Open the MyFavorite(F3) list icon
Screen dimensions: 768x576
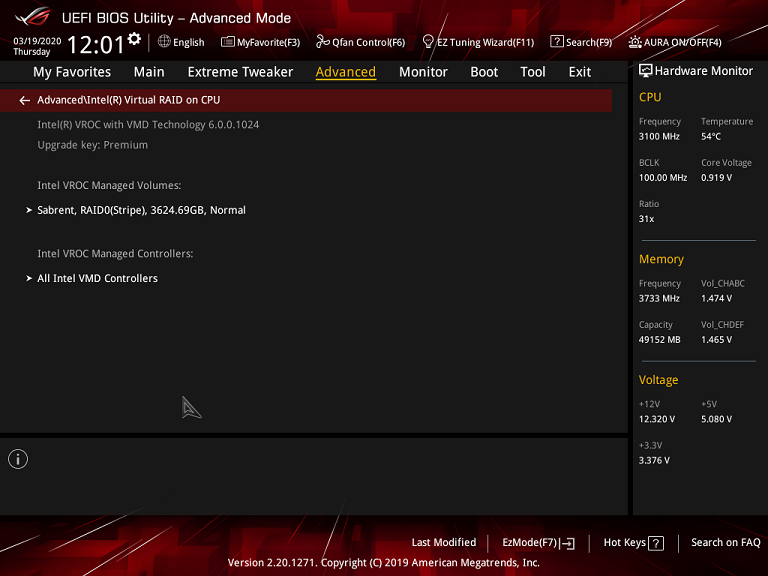tap(227, 42)
